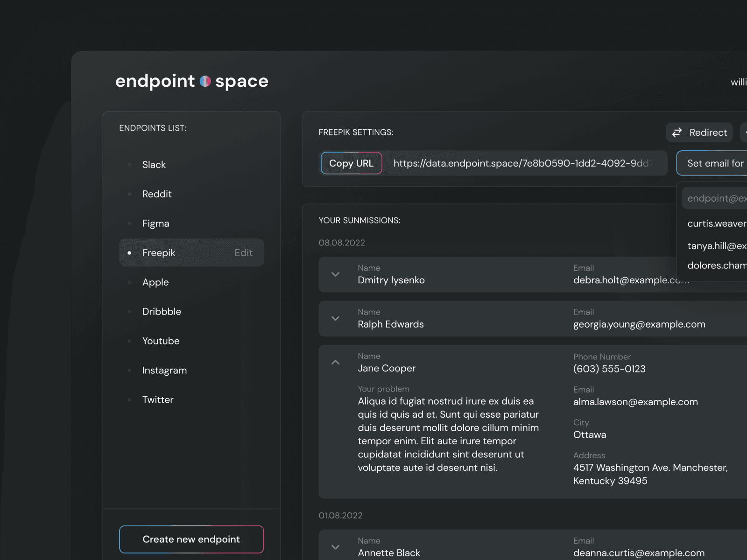Click the endpoint@ email input field

click(x=714, y=198)
